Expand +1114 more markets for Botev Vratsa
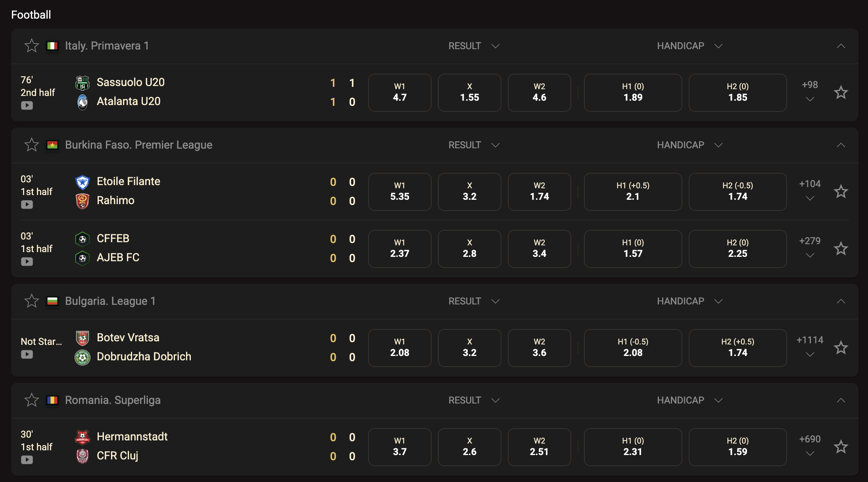The height and width of the screenshot is (482, 868). pyautogui.click(x=810, y=347)
